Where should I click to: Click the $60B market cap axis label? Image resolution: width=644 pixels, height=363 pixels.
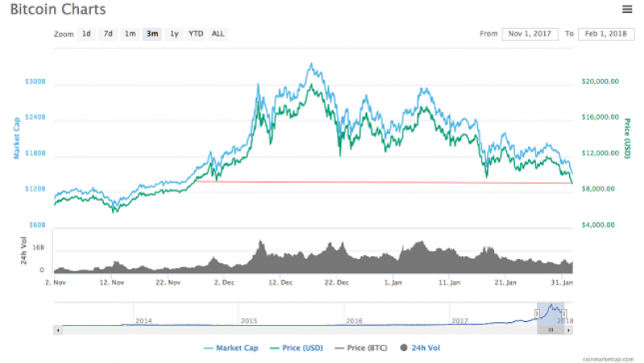point(37,225)
